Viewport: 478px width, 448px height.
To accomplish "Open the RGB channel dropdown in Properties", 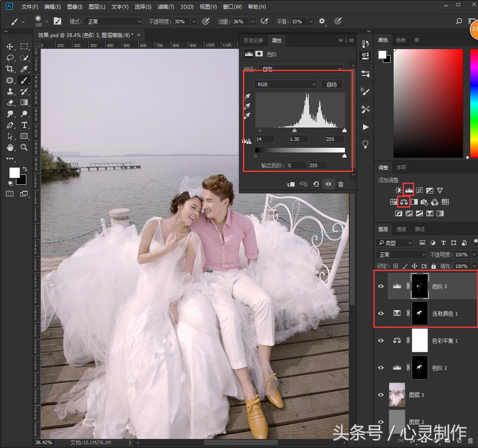I will 286,84.
